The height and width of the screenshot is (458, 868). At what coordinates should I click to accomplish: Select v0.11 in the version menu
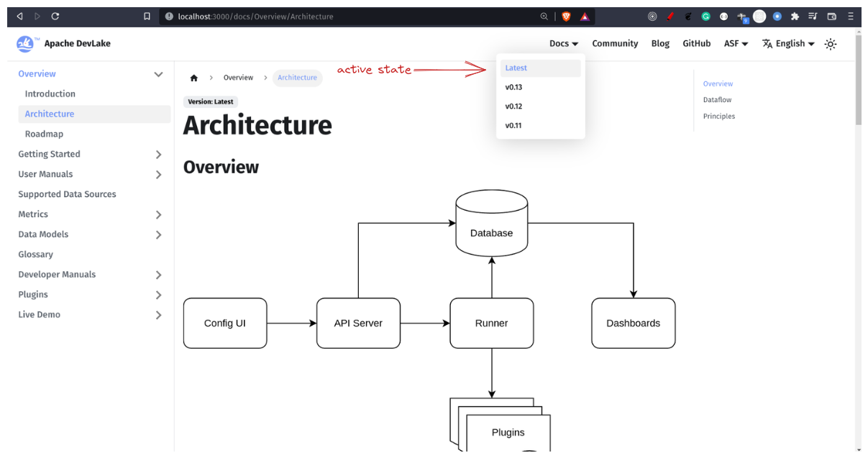click(541, 125)
